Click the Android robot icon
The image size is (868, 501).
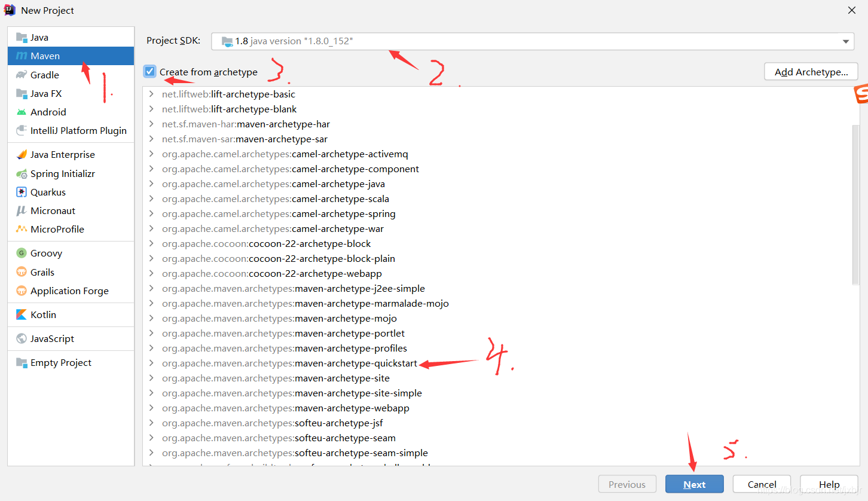coord(22,112)
